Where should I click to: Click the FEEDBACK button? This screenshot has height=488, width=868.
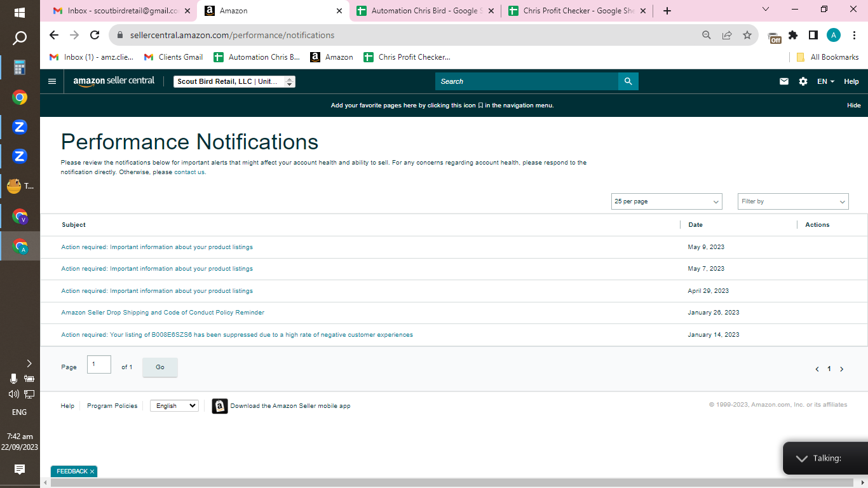pyautogui.click(x=72, y=471)
